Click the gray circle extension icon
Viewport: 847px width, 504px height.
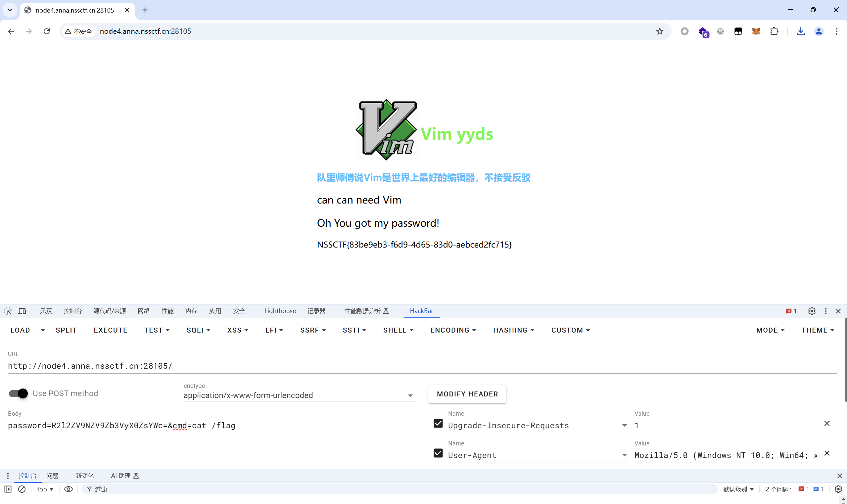(x=685, y=31)
